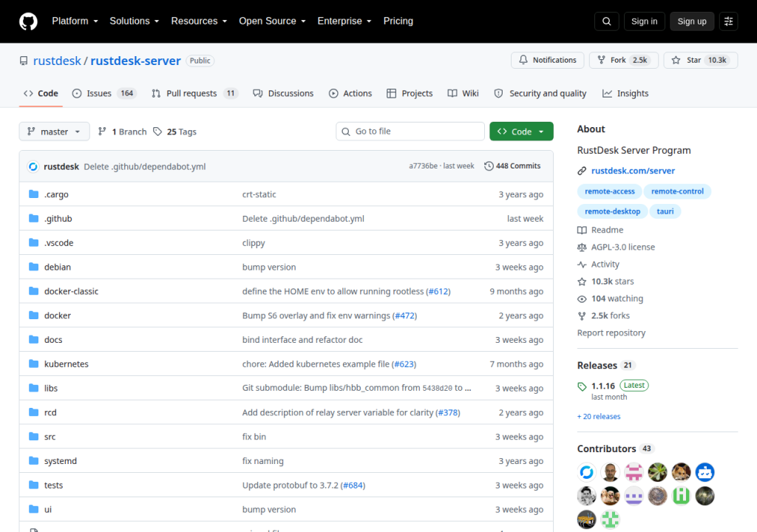Click the GitHub octocat logo
757x532 pixels.
point(29,21)
